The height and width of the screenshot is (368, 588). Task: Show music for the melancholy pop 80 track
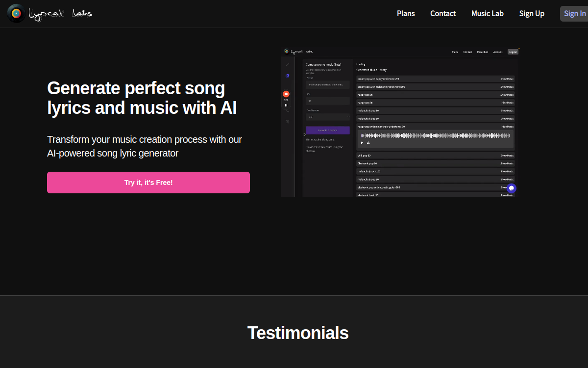pos(507,110)
